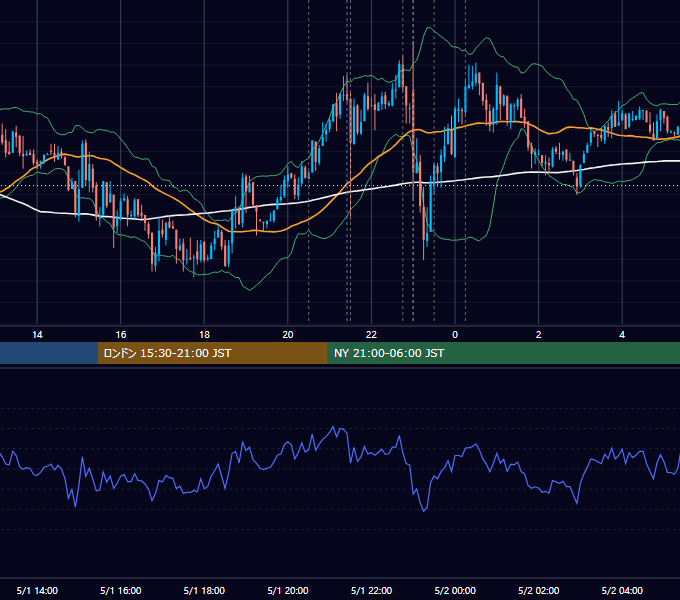
Task: Click the 16 hour label on the time axis
Action: click(121, 335)
